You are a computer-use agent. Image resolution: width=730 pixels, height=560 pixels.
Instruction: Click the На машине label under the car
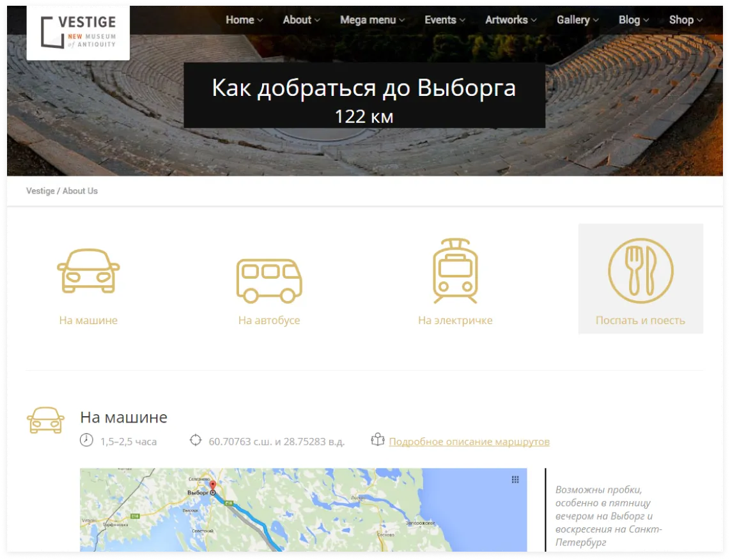[x=88, y=320]
